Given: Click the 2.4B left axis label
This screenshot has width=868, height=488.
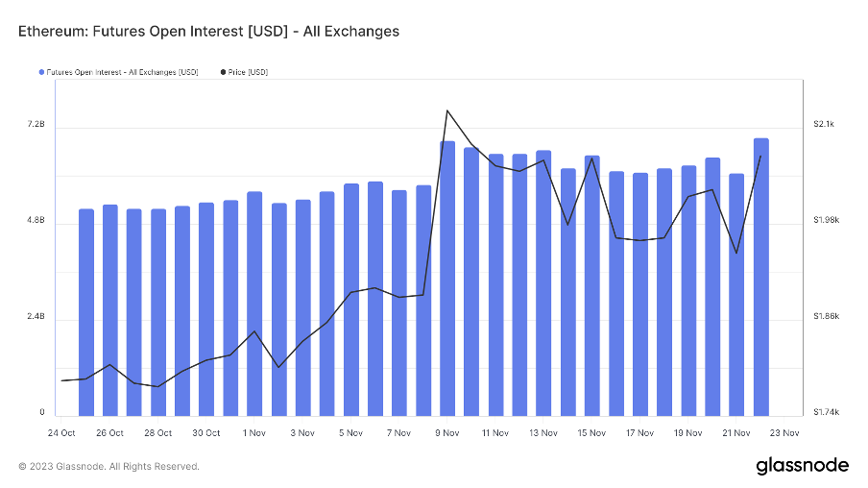Looking at the screenshot, I should [36, 318].
